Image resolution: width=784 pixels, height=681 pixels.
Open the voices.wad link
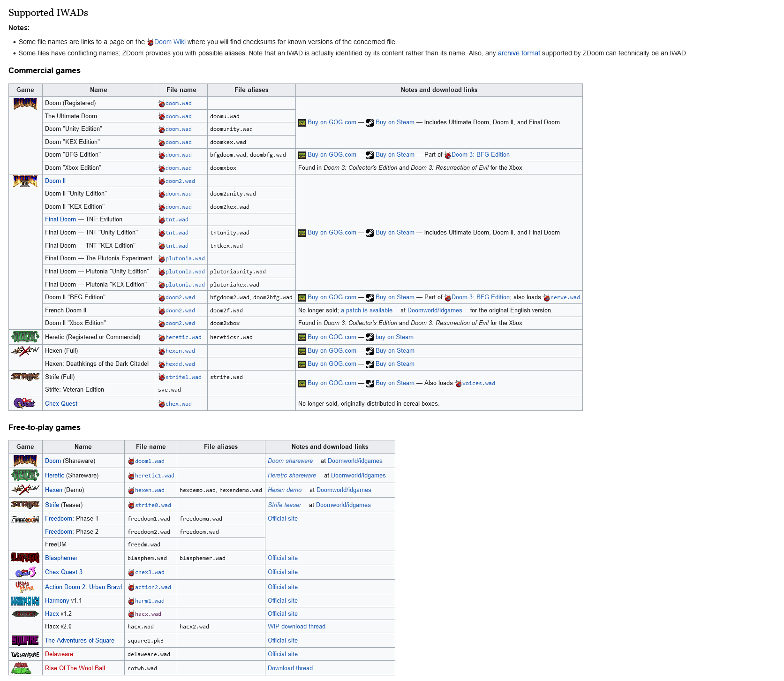point(478,383)
